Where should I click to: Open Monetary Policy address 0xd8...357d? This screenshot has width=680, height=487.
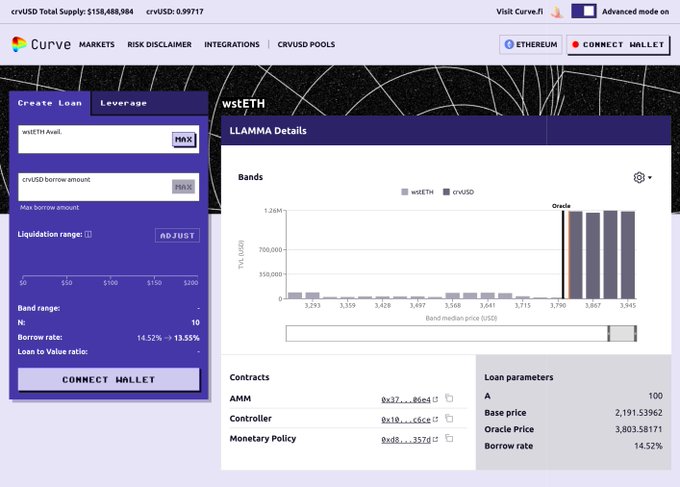pyautogui.click(x=409, y=439)
